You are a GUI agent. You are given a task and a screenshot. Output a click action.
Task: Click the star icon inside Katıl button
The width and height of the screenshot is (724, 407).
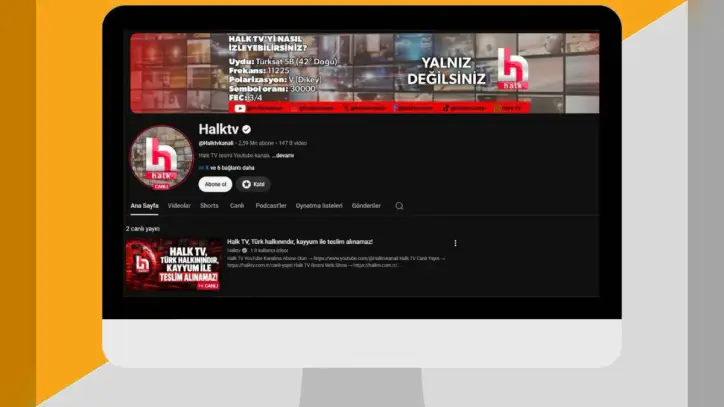point(247,184)
